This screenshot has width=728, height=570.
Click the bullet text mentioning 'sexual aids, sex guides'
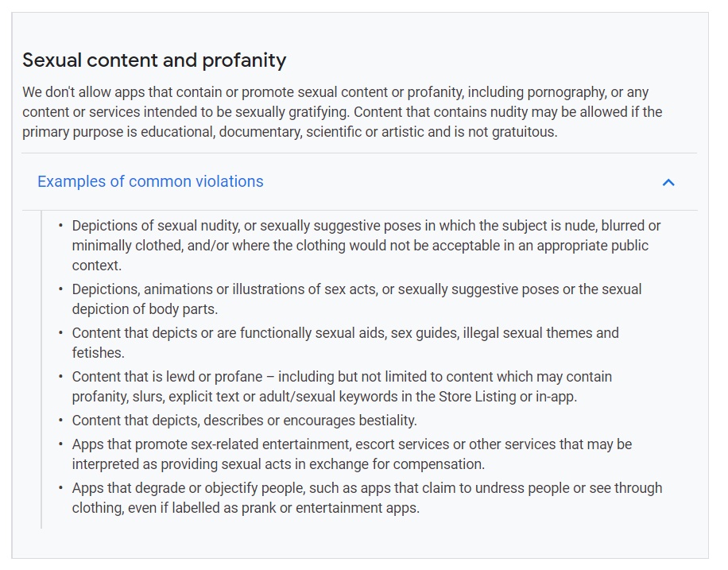point(345,343)
